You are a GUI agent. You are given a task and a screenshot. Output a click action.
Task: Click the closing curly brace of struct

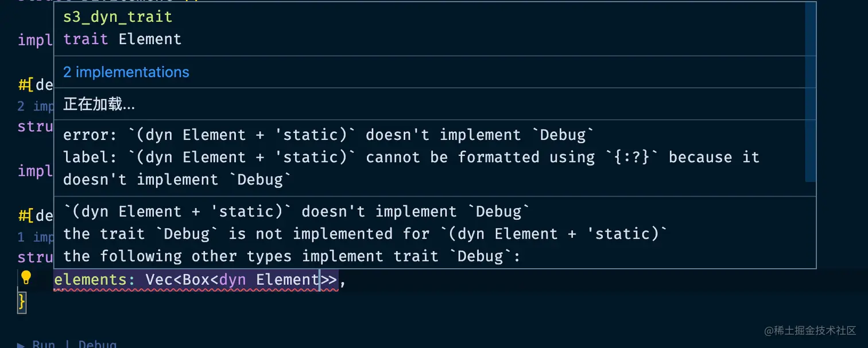point(22,302)
